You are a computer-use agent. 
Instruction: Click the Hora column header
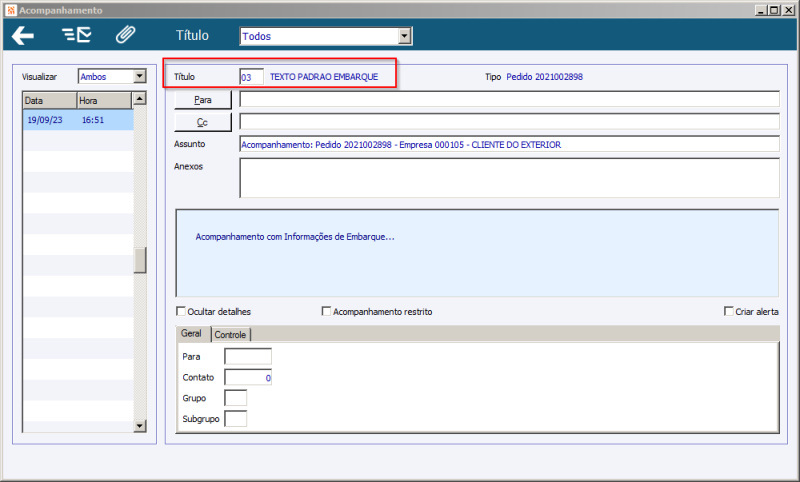[x=104, y=100]
